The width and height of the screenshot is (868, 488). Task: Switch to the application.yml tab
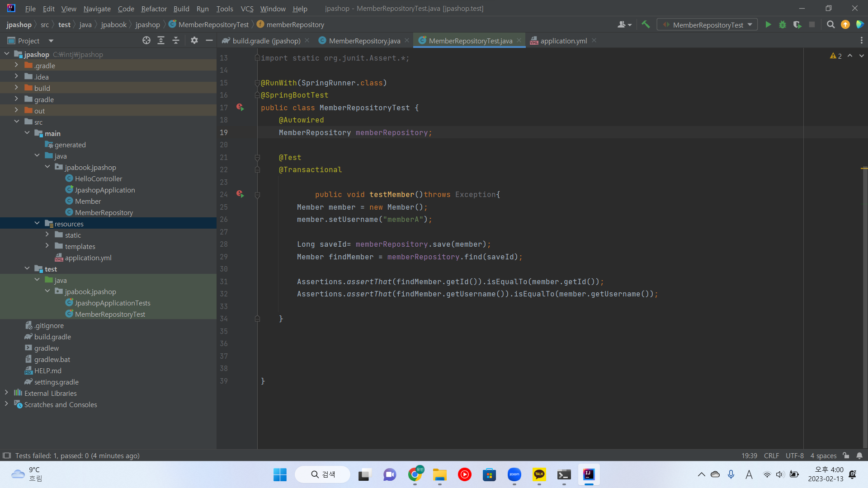(x=563, y=41)
